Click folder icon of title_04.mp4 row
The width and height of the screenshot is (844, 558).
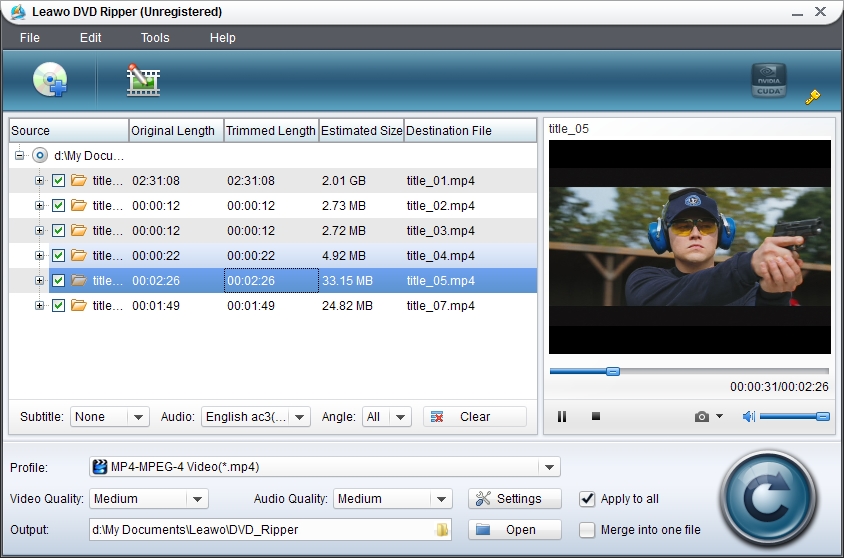pos(79,256)
